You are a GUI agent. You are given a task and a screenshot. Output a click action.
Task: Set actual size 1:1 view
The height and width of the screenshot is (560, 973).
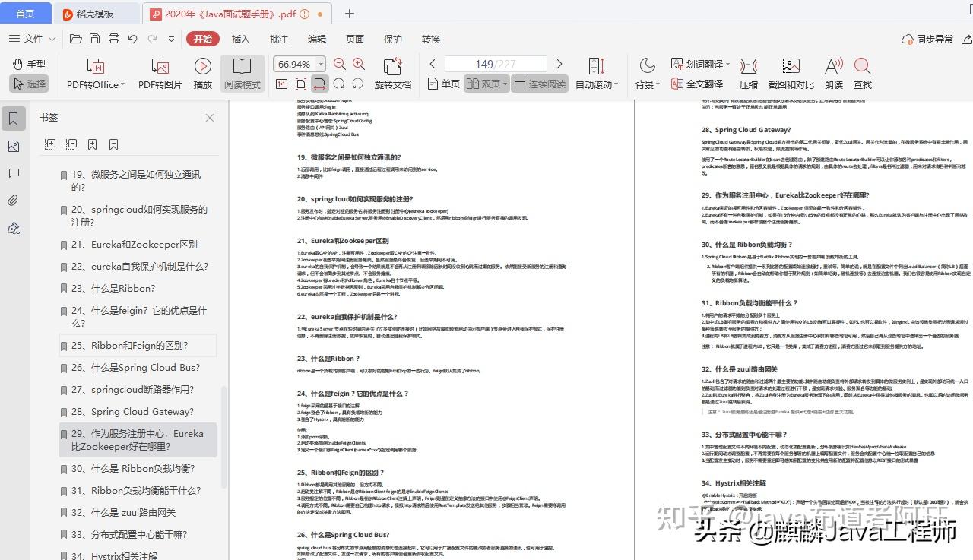pos(282,84)
